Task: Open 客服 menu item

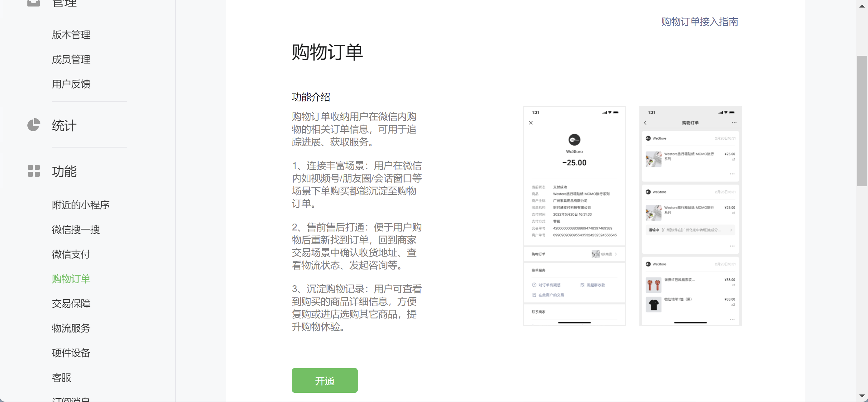Action: pyautogui.click(x=61, y=377)
